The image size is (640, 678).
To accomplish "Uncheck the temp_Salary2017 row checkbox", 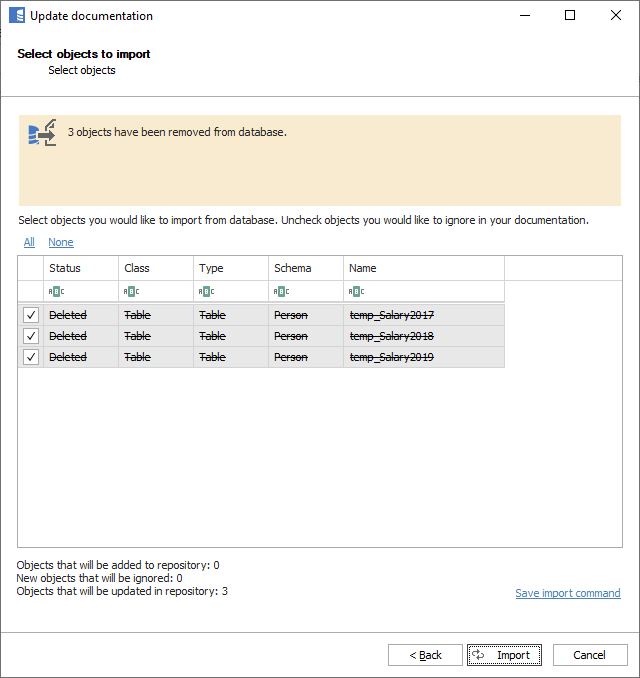I will (31, 315).
